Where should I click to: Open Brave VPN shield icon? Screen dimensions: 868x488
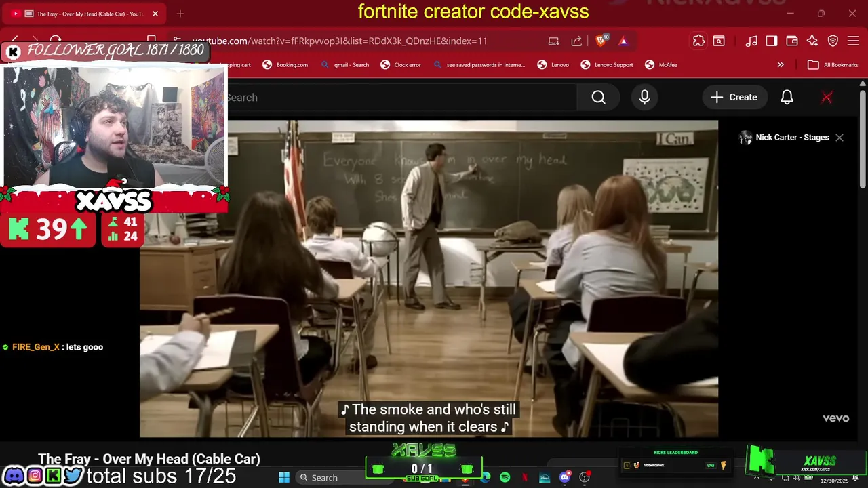(x=833, y=41)
